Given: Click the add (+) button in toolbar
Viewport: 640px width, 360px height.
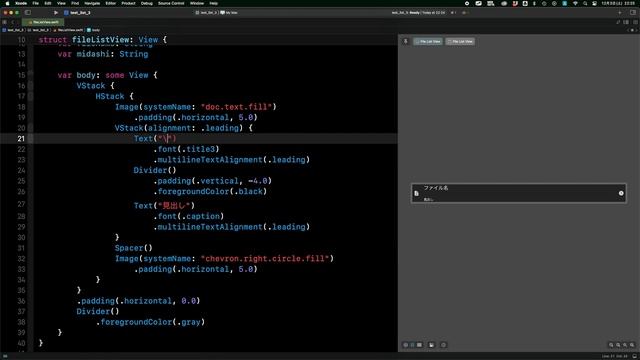Looking at the screenshot, I should (620, 13).
